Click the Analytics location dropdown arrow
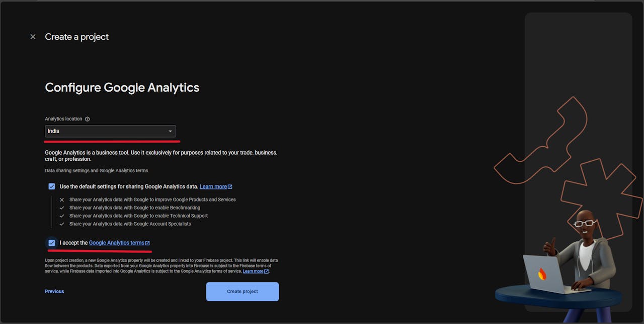644x324 pixels. click(170, 132)
